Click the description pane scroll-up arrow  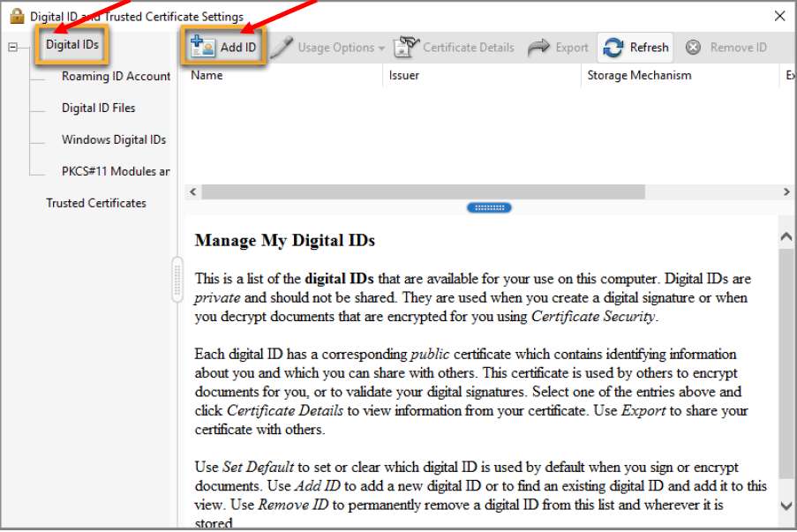786,236
